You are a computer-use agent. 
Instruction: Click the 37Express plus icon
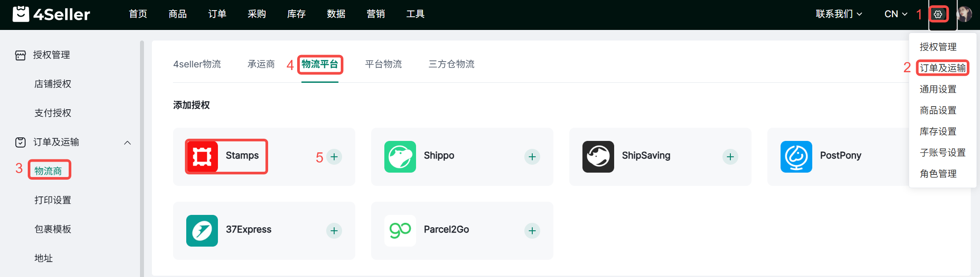334,231
